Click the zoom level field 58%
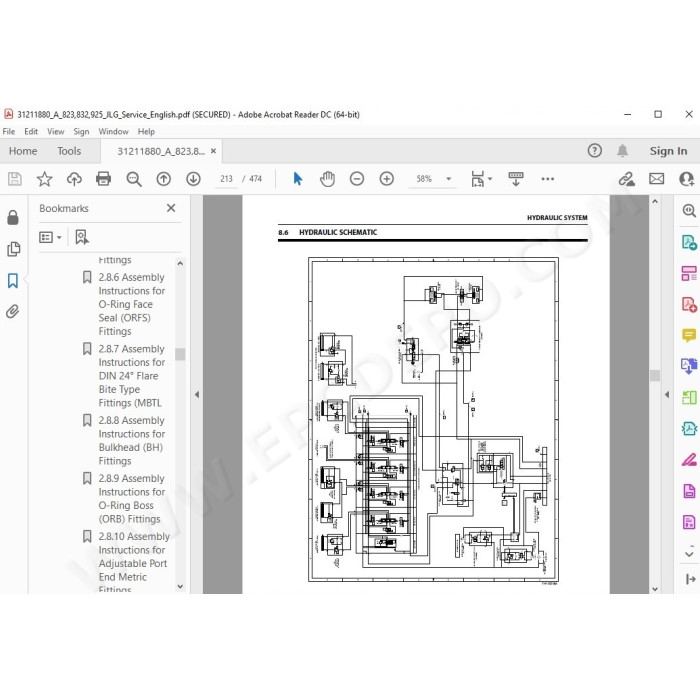The image size is (700, 700). point(424,179)
